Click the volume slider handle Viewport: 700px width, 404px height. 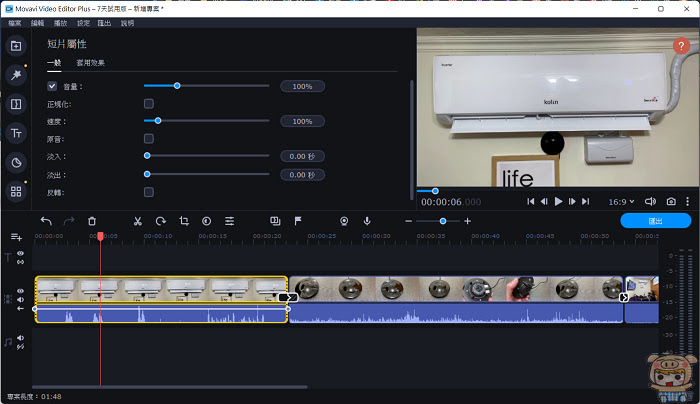pos(177,86)
